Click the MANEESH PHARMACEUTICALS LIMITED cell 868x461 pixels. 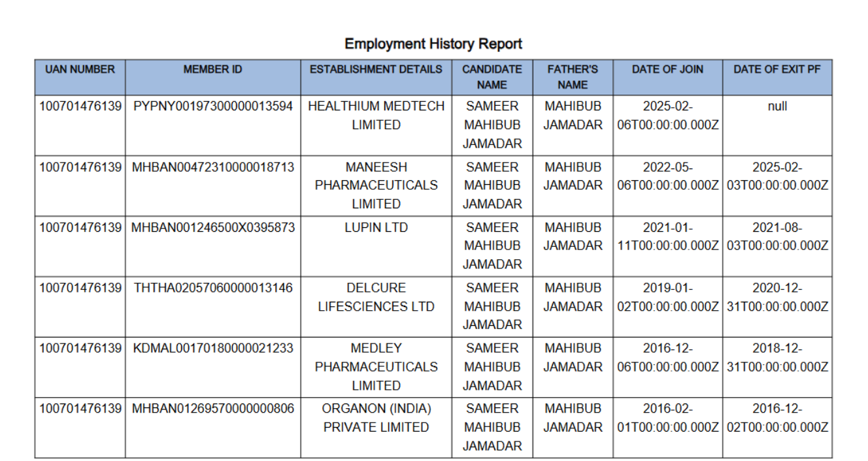(x=376, y=185)
